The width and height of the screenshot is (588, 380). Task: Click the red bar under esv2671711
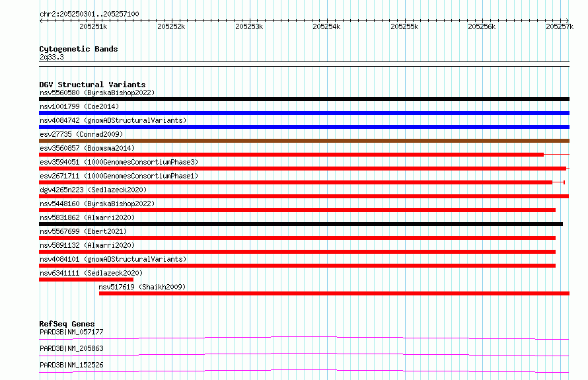pyautogui.click(x=295, y=182)
